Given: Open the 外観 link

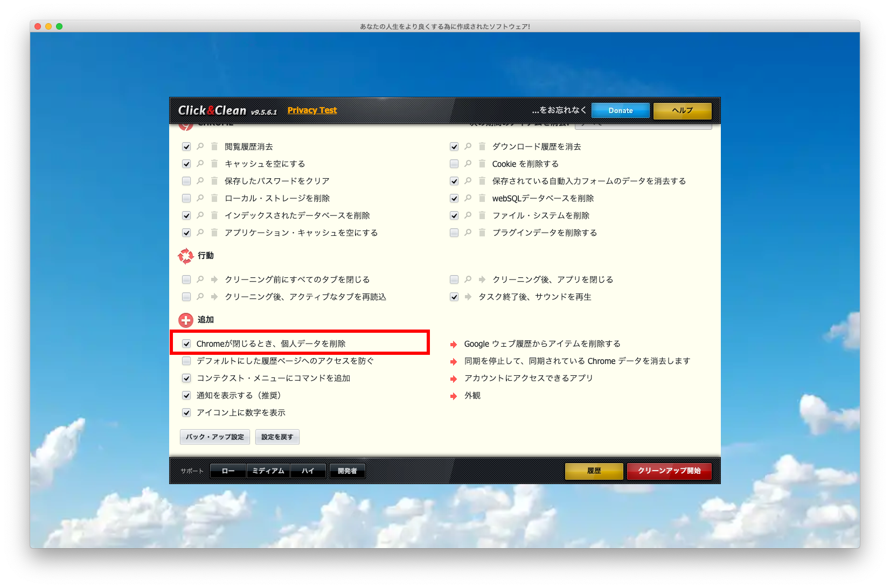Looking at the screenshot, I should (x=472, y=395).
